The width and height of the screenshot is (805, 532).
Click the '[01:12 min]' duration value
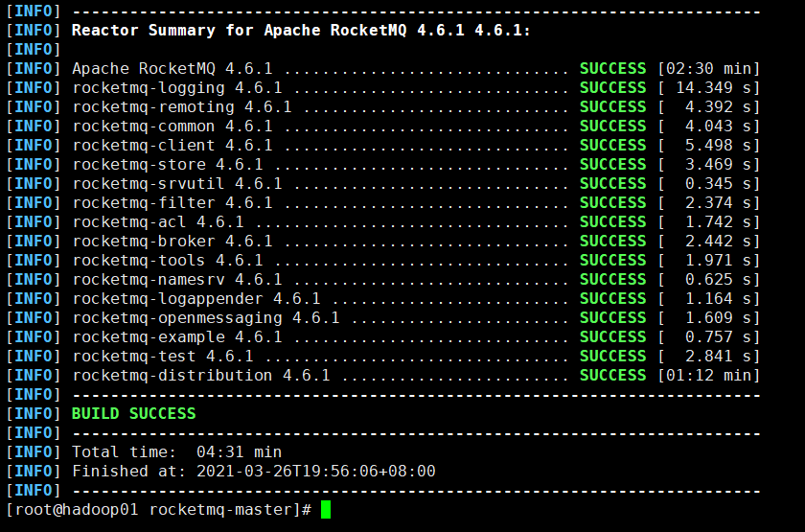click(708, 376)
